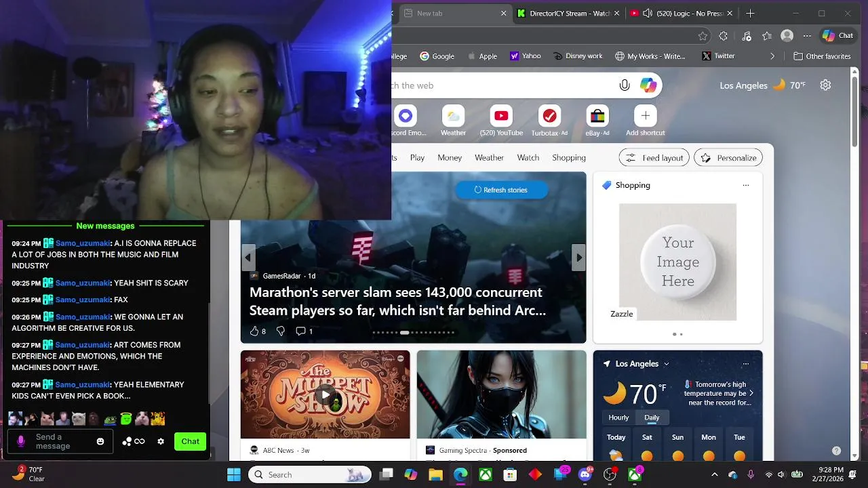Click the purple microphone in chat input
Image resolution: width=868 pixels, height=488 pixels.
[x=21, y=441]
